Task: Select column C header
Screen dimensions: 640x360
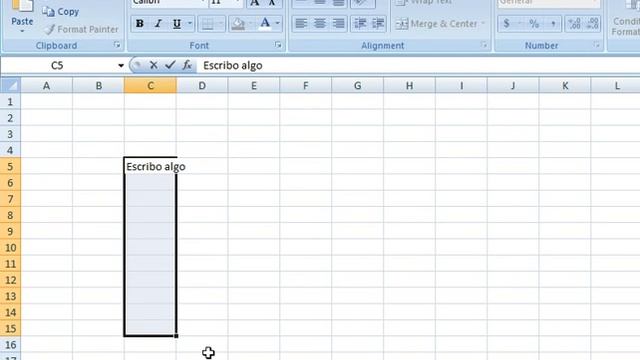Action: (151, 86)
